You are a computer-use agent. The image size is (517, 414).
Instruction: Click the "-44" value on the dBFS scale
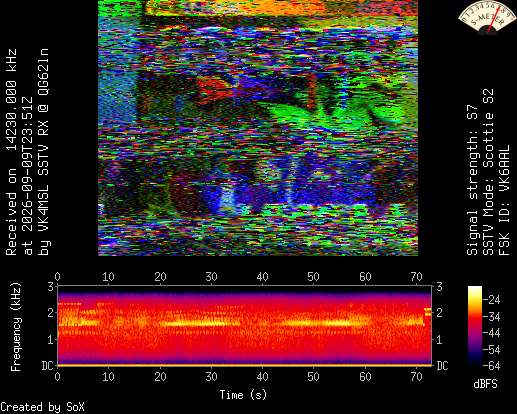click(x=492, y=333)
